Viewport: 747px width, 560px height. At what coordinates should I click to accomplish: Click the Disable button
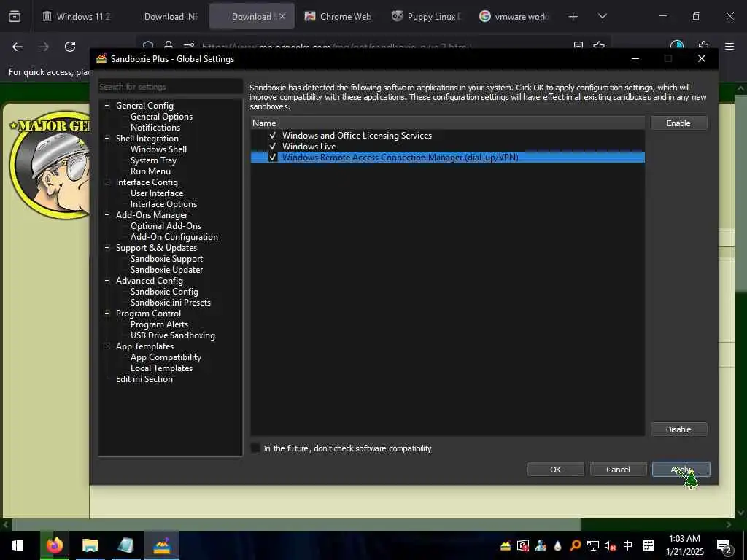coord(678,429)
